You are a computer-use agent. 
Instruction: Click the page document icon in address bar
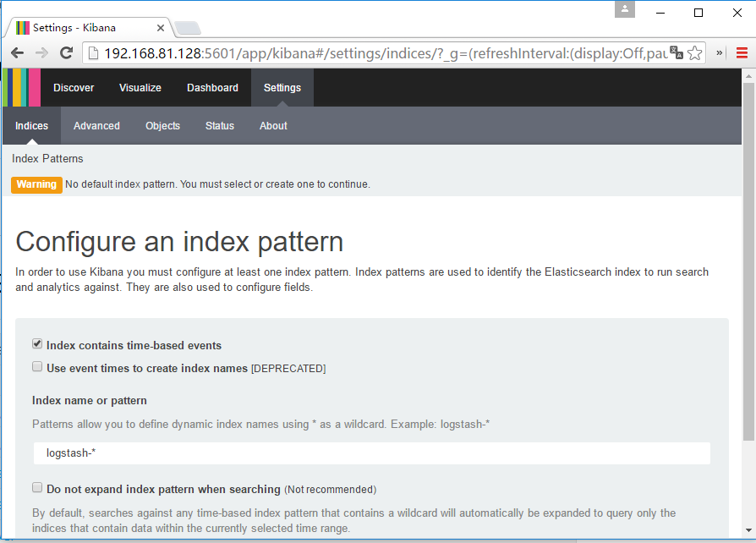93,53
